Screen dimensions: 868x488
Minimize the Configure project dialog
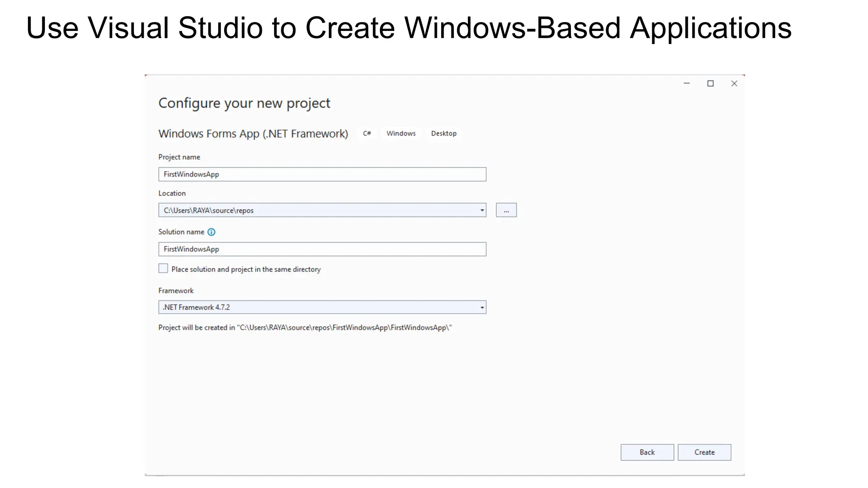point(687,83)
